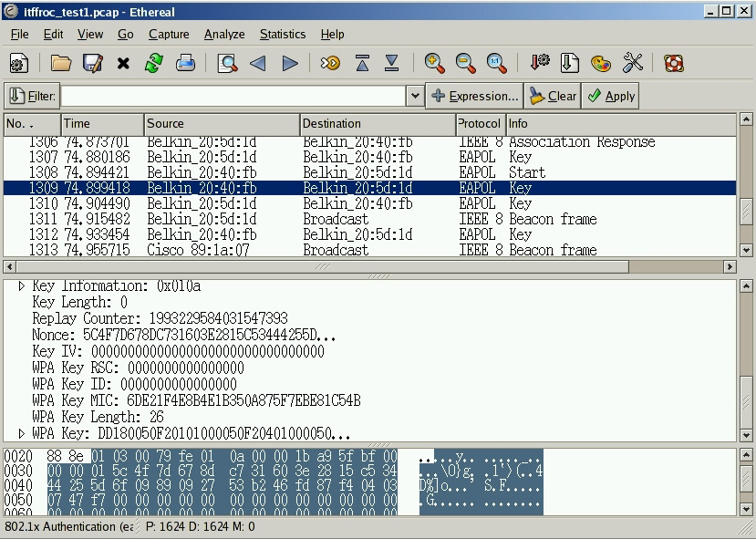Click the Print packets icon

(185, 63)
